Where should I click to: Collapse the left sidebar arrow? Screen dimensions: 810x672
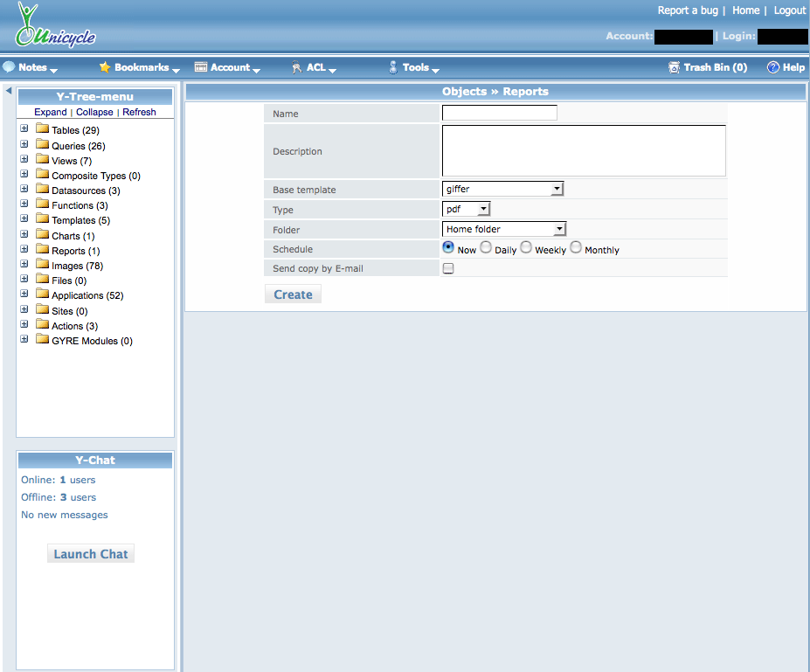[9, 90]
